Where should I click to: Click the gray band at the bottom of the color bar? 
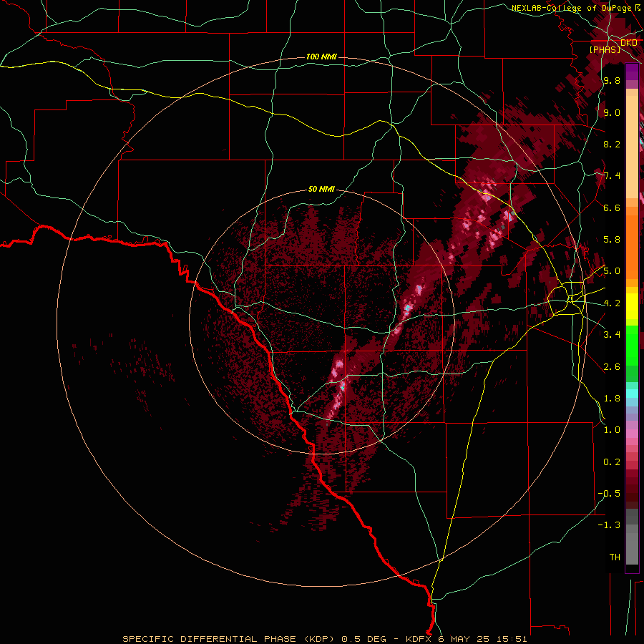tap(632, 538)
